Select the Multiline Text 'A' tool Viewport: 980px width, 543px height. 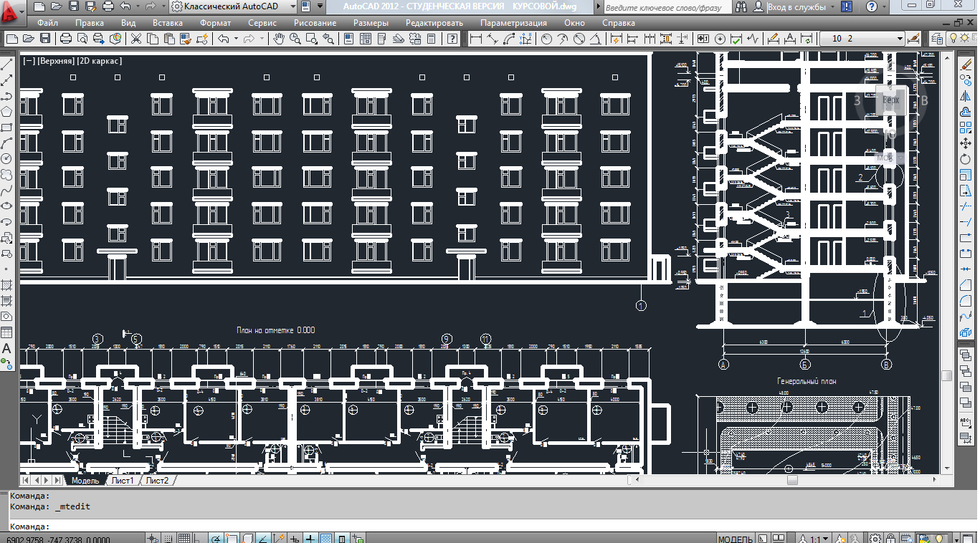click(6, 348)
